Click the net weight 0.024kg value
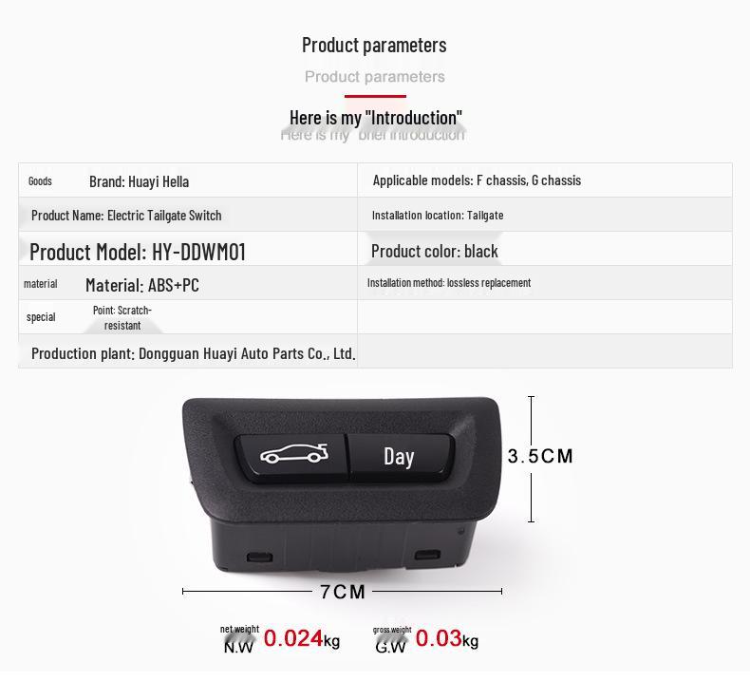Viewport: 750px width, 700px height. tap(301, 639)
